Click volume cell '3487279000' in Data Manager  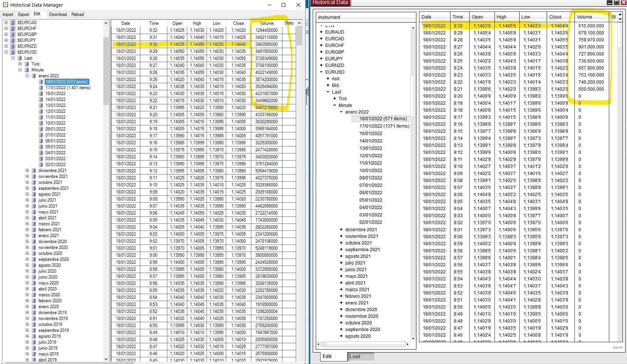coord(266,108)
